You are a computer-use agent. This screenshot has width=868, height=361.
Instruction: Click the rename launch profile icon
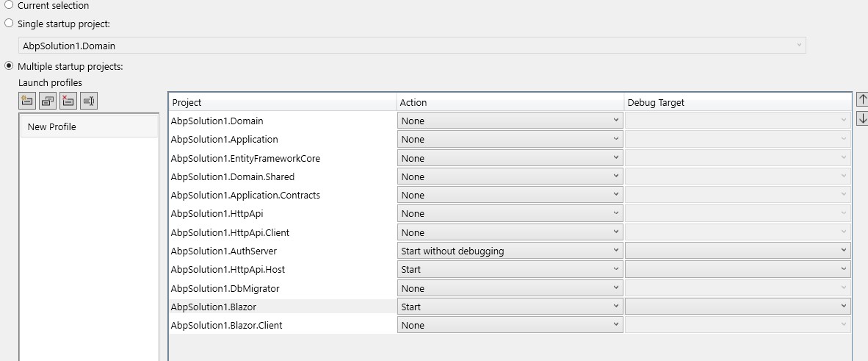[89, 101]
